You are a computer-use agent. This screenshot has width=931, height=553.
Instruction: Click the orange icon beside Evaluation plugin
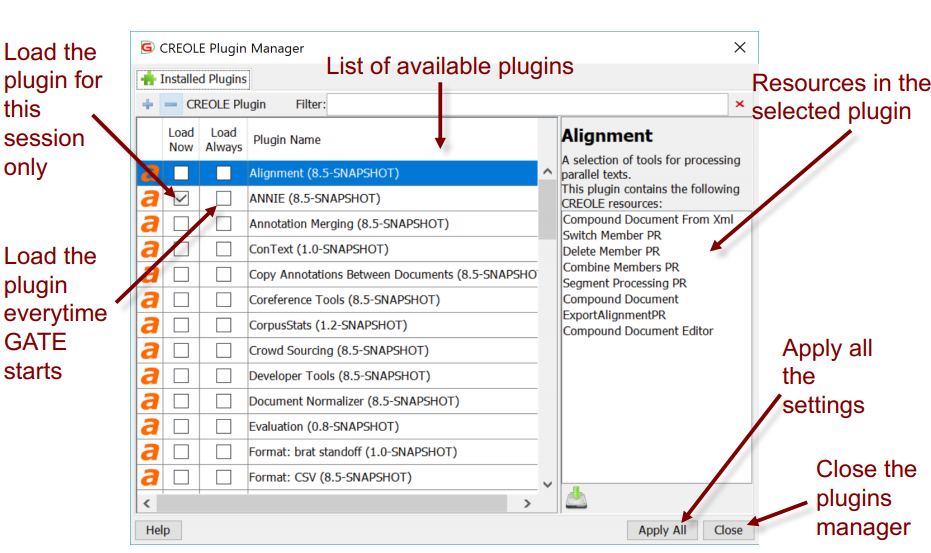[x=150, y=426]
